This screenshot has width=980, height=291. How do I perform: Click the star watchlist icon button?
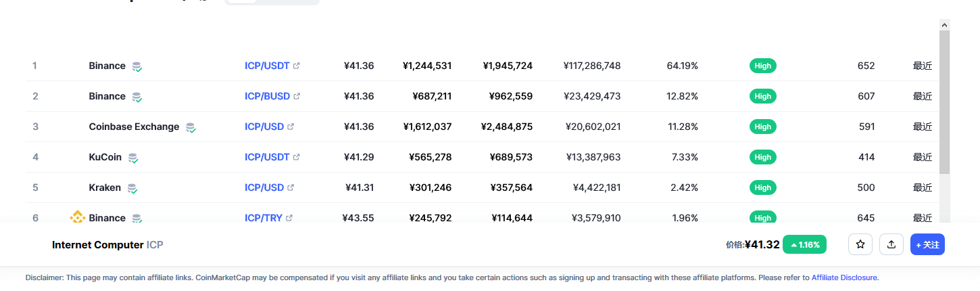tap(860, 244)
